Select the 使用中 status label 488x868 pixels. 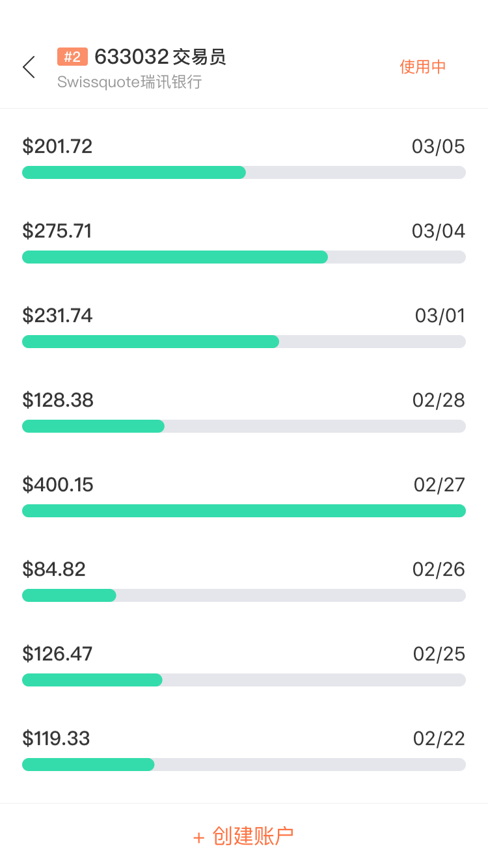click(x=423, y=67)
